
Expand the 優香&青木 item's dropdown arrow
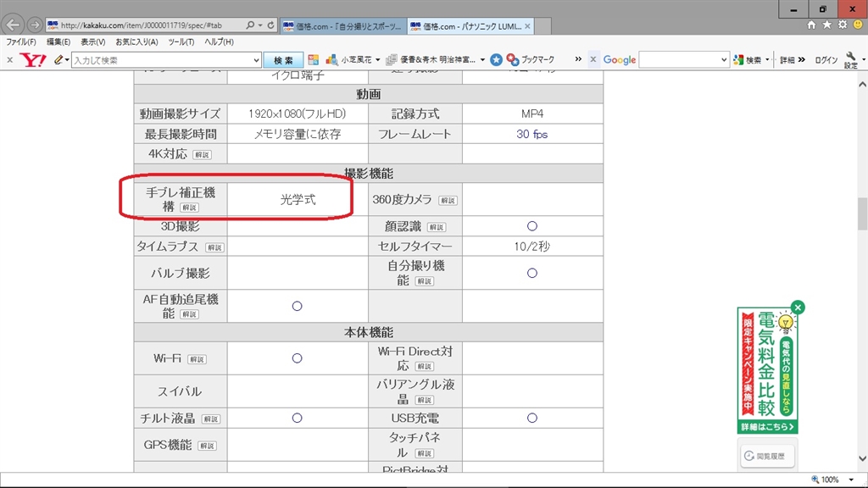482,60
